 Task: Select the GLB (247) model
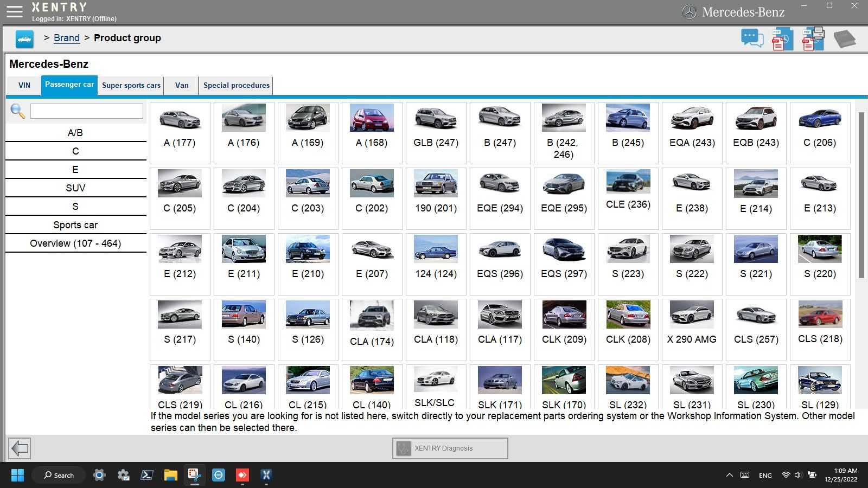pos(436,133)
